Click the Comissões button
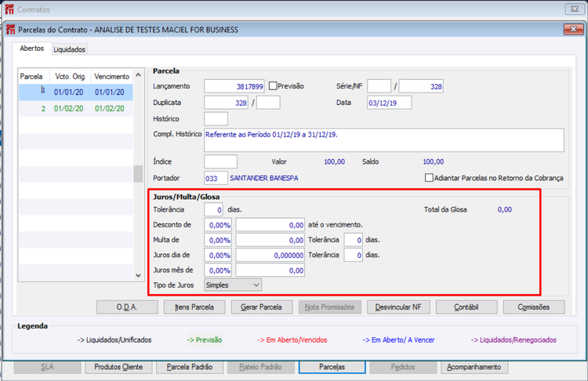 click(x=534, y=307)
